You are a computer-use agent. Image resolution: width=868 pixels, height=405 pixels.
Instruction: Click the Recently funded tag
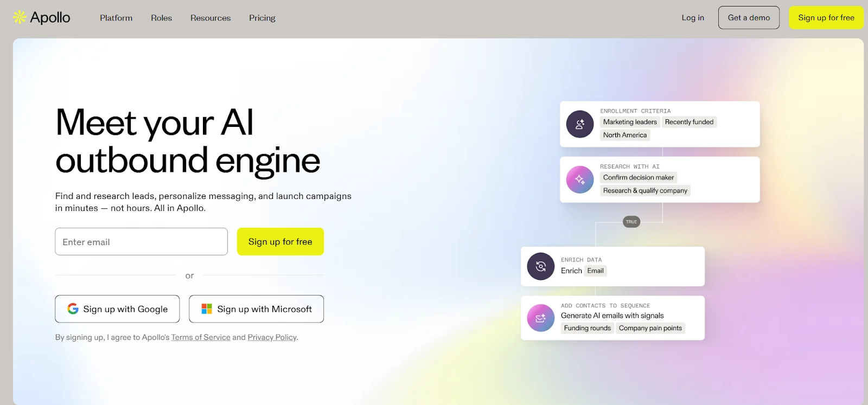689,122
